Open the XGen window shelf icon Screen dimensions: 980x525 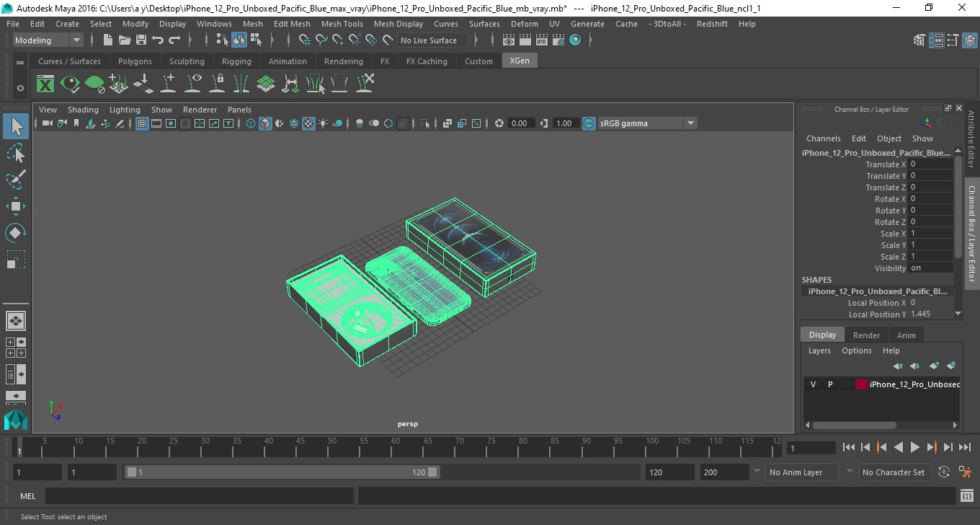point(45,84)
